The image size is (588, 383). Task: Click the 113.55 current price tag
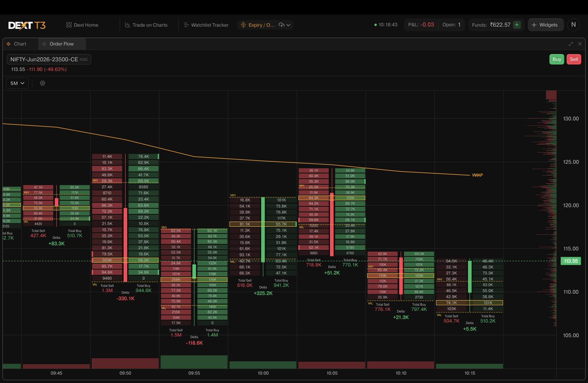pyautogui.click(x=570, y=261)
